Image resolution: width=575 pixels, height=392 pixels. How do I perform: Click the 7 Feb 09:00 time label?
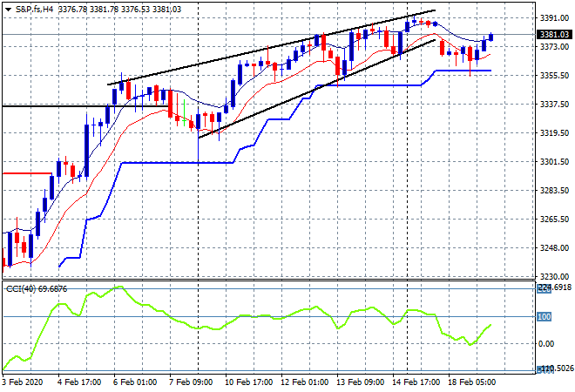191,382
